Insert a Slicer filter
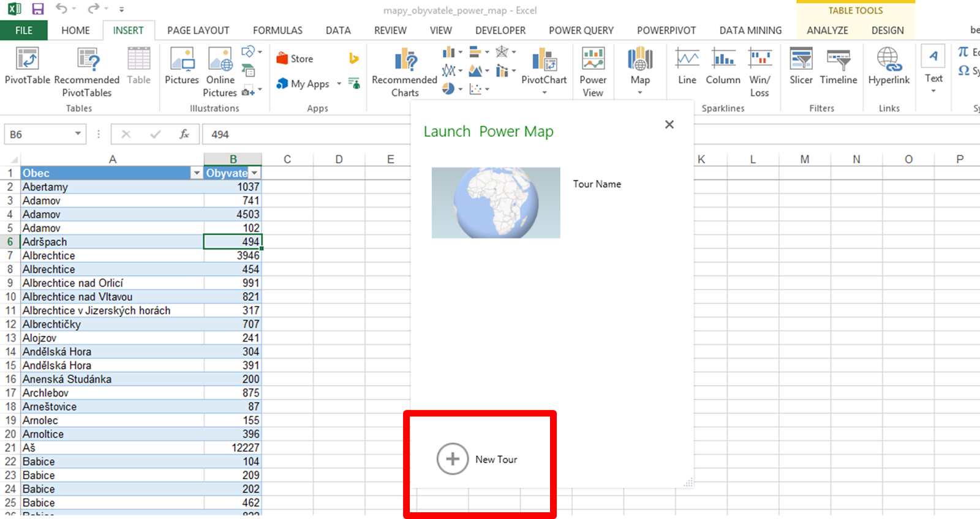 coord(801,66)
